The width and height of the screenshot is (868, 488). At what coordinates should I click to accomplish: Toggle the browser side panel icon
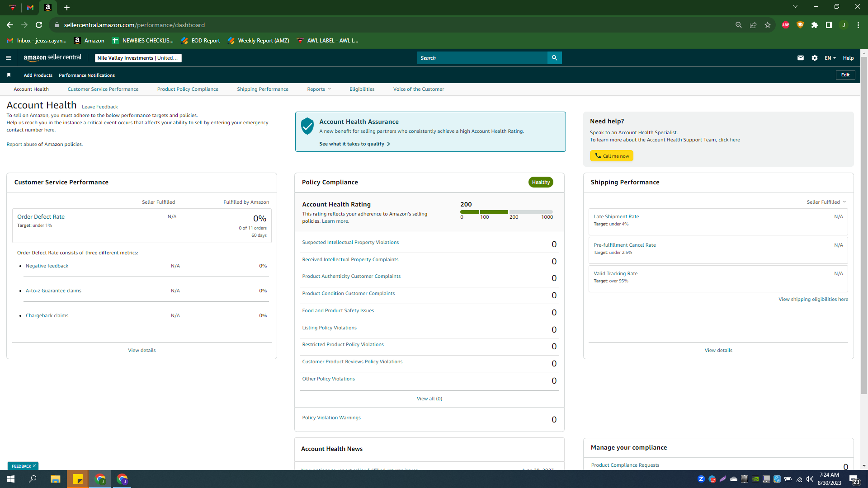click(829, 25)
